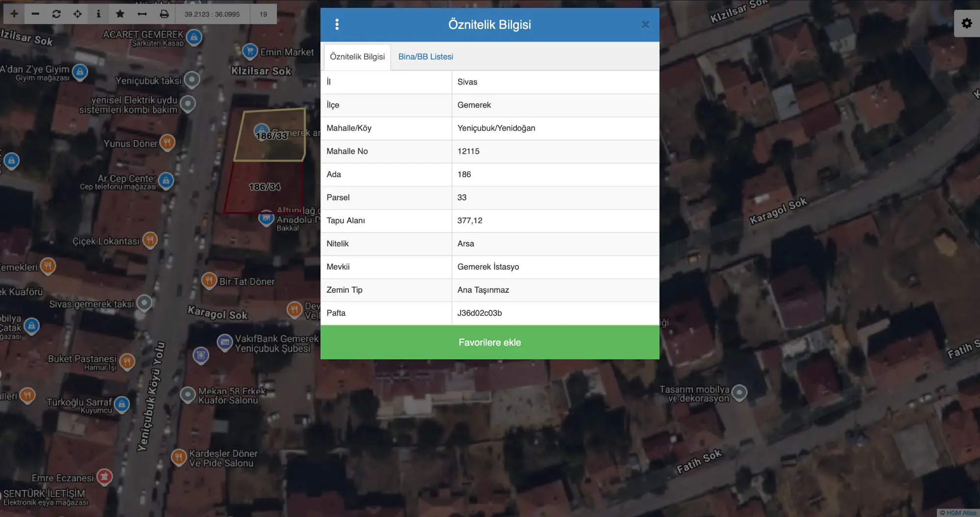Click the İl value Sivas
980x517 pixels.
pyautogui.click(x=467, y=82)
